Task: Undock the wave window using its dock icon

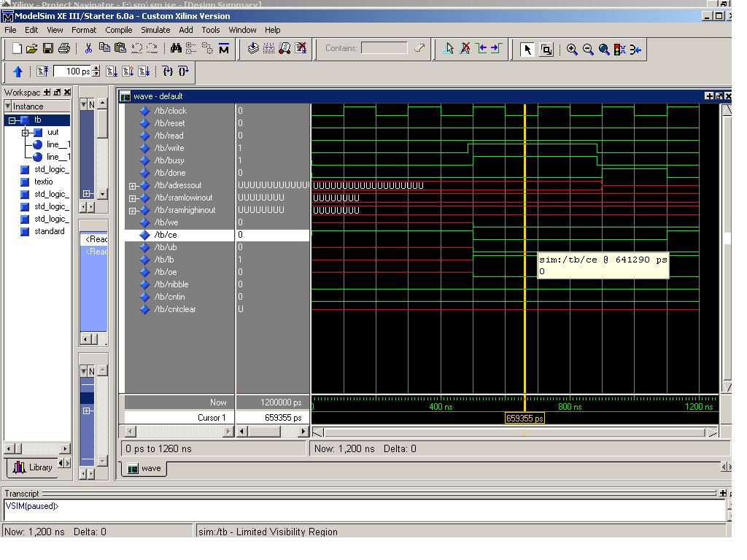Action: tap(719, 96)
